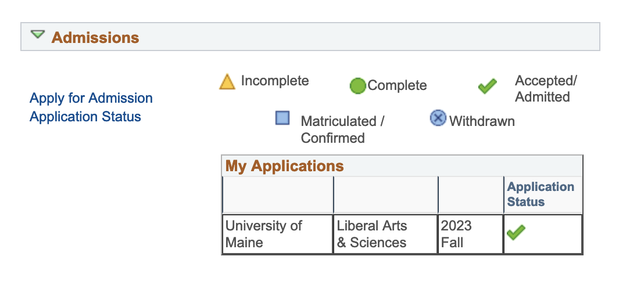Click the green Complete circle icon

[x=357, y=86]
